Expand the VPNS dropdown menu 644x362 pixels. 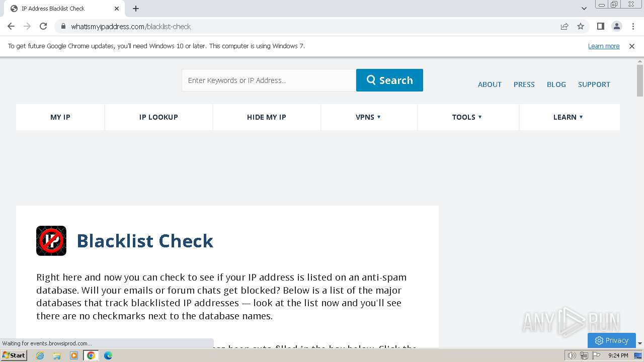pos(368,117)
